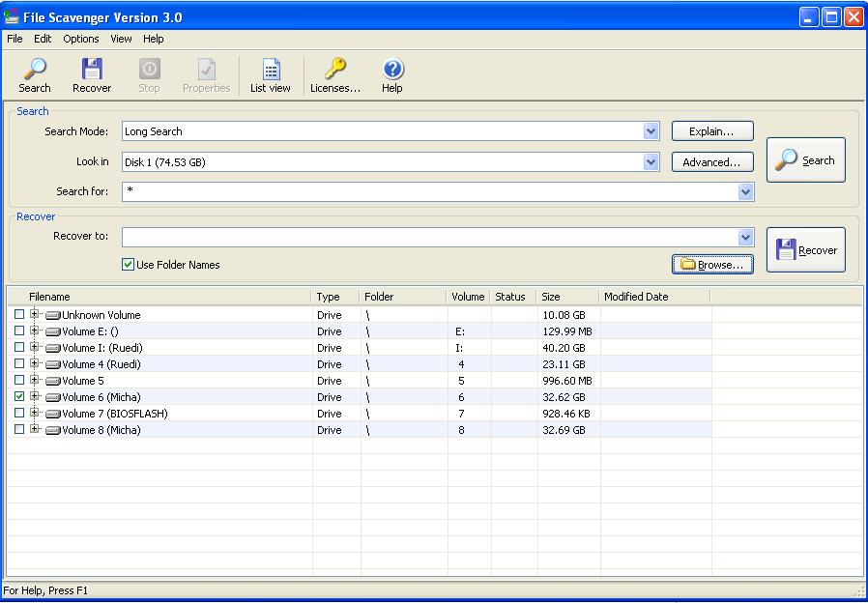Check the Volume 4 (Ruedi) checkbox
The image size is (868, 603).
tap(19, 363)
